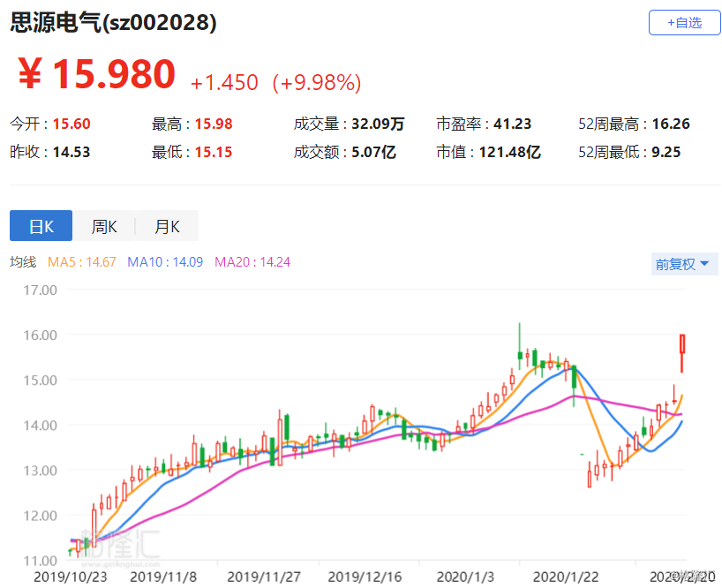Click the 均线 label beside the legend

[23, 262]
